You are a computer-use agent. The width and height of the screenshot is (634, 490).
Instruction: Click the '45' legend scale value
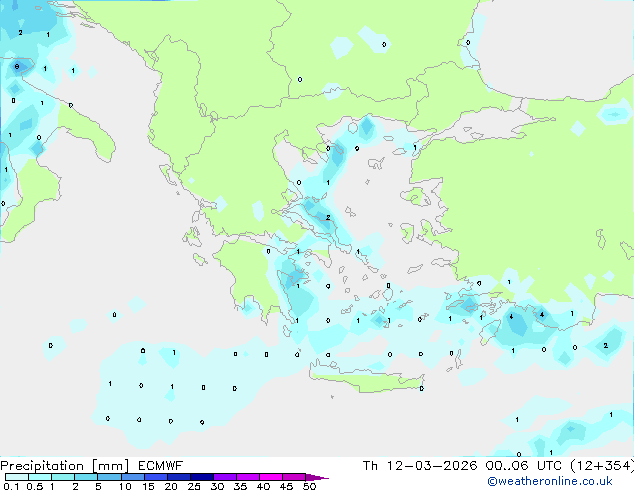[286, 486]
